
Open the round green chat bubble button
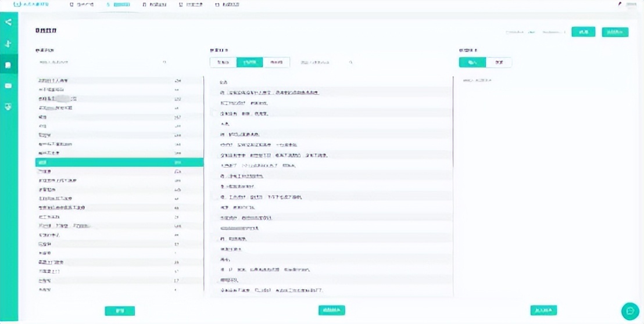point(630,311)
